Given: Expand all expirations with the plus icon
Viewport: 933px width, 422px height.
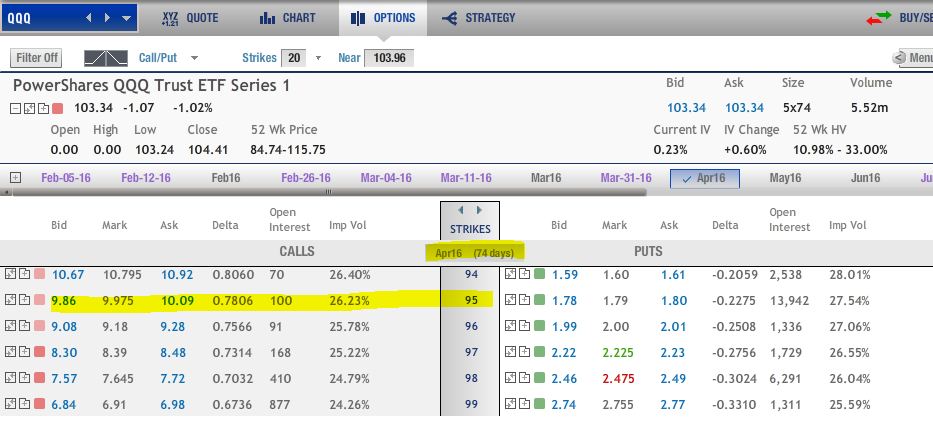Looking at the screenshot, I should coord(15,177).
